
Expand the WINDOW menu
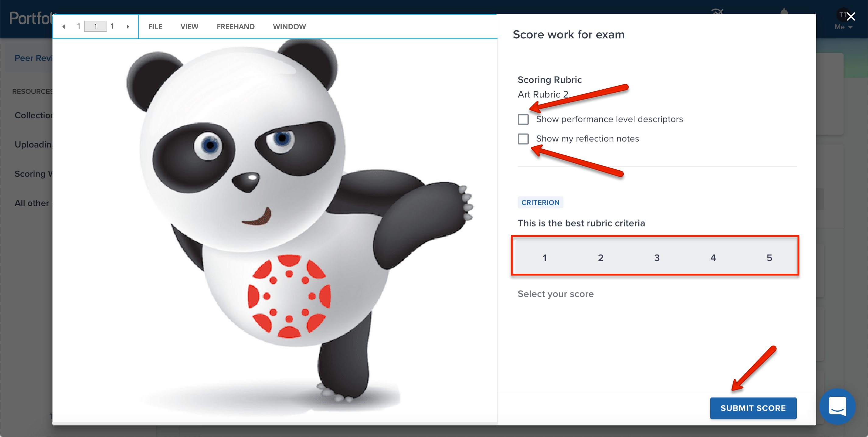(289, 27)
